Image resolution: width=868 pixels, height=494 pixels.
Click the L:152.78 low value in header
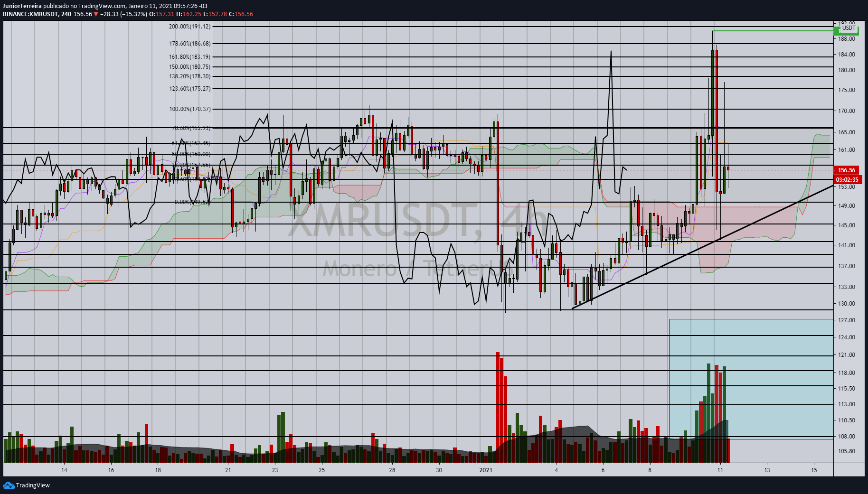pyautogui.click(x=216, y=14)
